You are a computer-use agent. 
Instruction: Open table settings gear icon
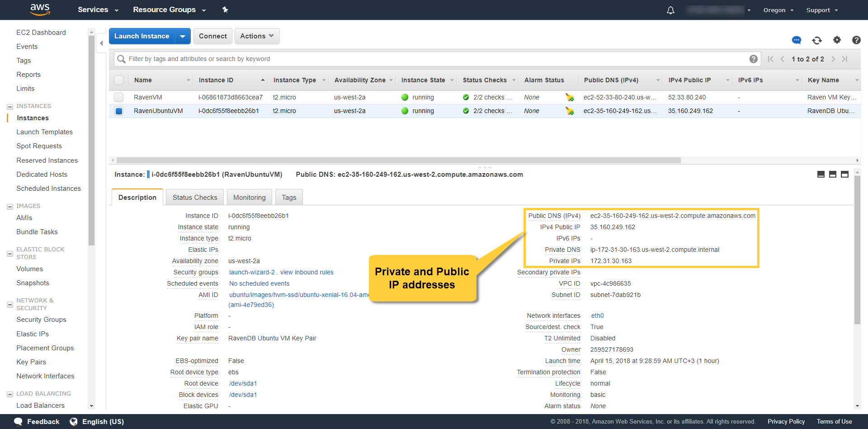[837, 40]
